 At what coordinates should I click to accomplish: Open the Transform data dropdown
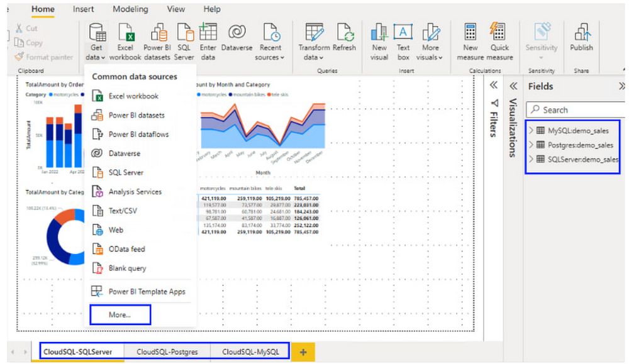[x=313, y=57]
